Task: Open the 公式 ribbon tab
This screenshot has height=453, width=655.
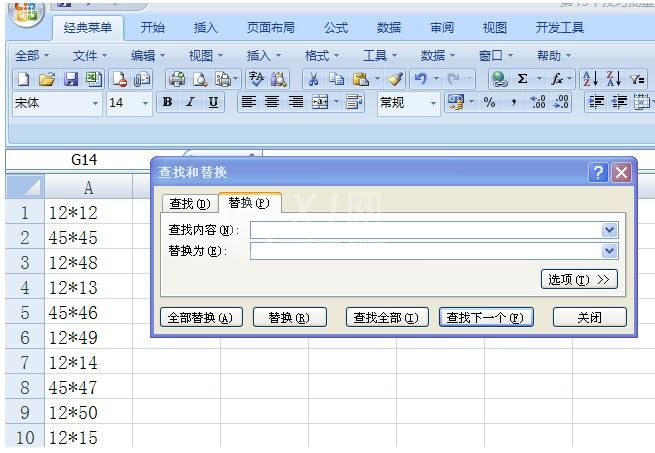Action: coord(335,28)
